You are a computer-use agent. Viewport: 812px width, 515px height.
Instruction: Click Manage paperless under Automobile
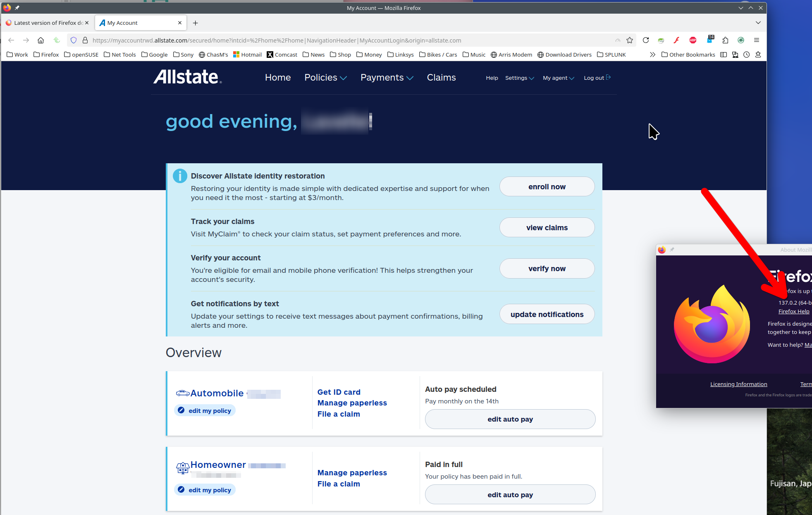pyautogui.click(x=352, y=403)
